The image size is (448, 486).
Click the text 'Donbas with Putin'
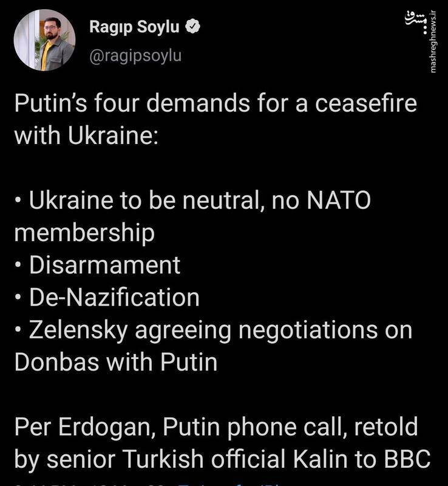(x=116, y=362)
